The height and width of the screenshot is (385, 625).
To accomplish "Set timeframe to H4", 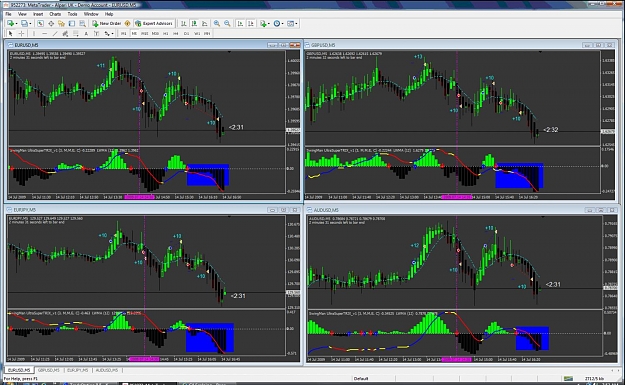I will coord(176,33).
